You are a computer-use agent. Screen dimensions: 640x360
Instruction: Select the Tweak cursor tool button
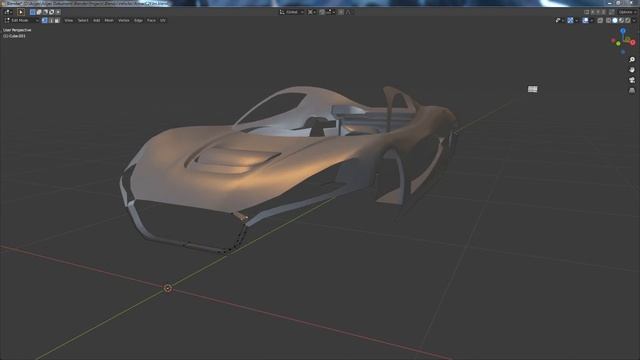[21, 12]
